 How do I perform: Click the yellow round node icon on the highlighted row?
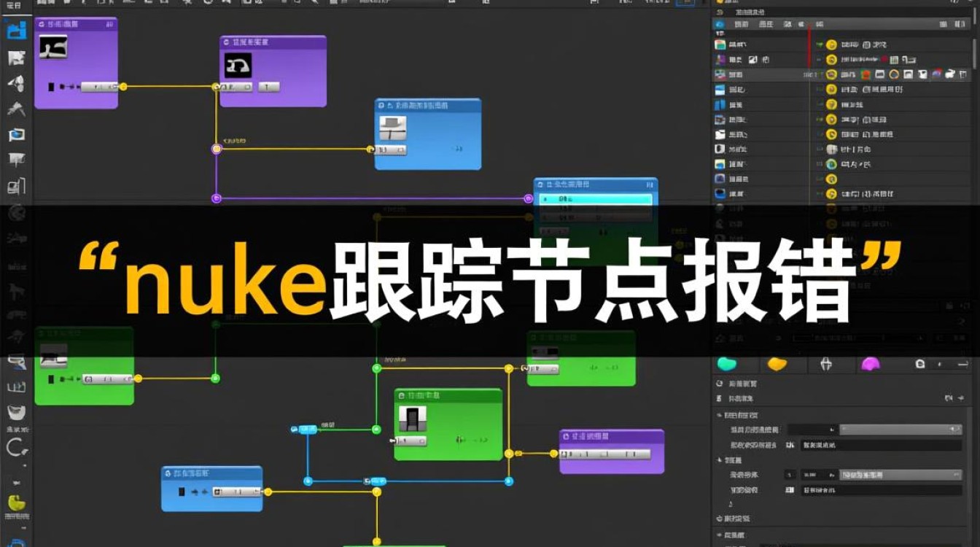coord(831,73)
